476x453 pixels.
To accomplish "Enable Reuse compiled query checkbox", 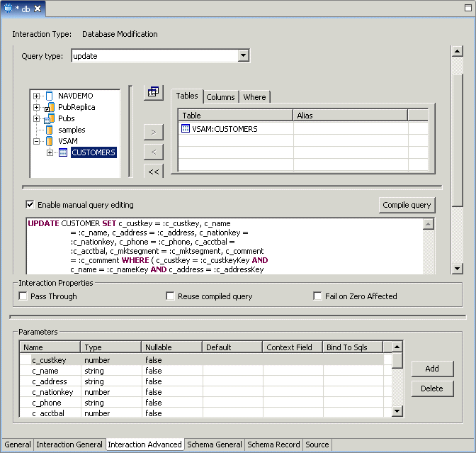I will pos(170,296).
